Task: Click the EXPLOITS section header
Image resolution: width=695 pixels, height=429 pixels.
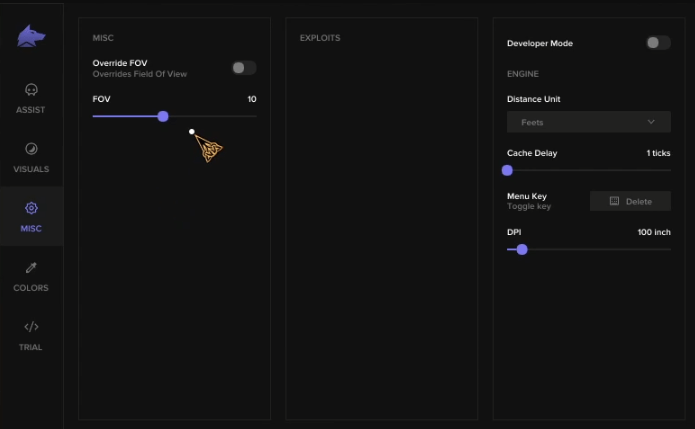Action: tap(320, 38)
